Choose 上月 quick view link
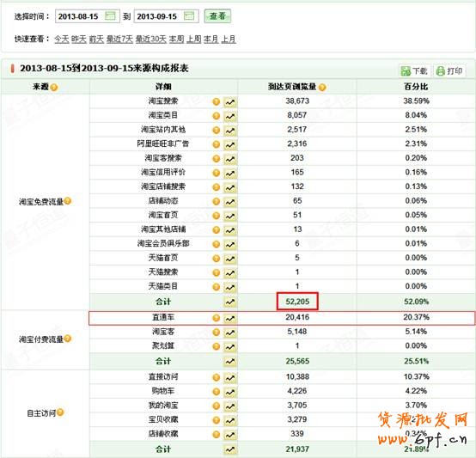Image resolution: width=476 pixels, height=458 pixels. (229, 40)
